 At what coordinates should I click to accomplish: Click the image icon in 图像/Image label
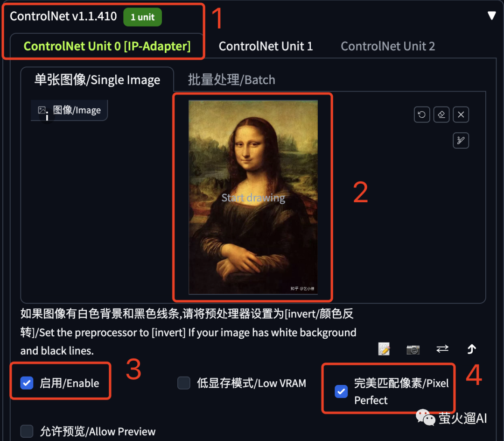point(42,110)
